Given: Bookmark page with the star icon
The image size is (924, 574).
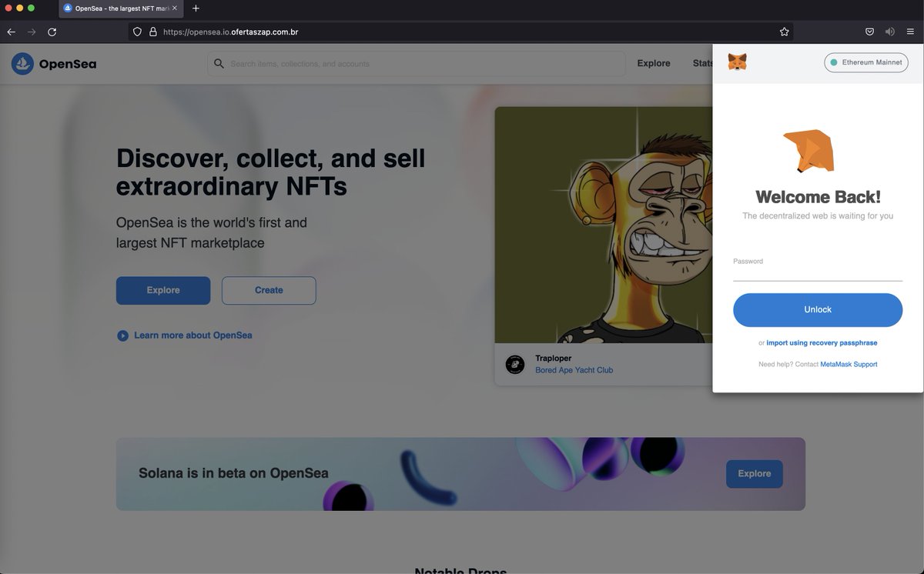Looking at the screenshot, I should coord(784,32).
